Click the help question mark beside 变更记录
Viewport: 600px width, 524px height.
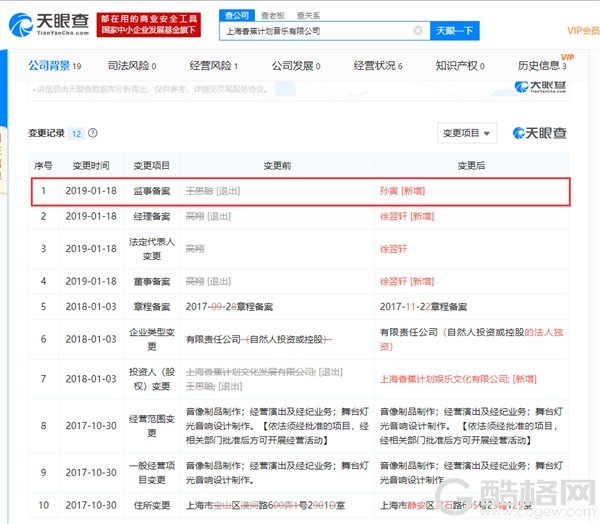pos(93,133)
